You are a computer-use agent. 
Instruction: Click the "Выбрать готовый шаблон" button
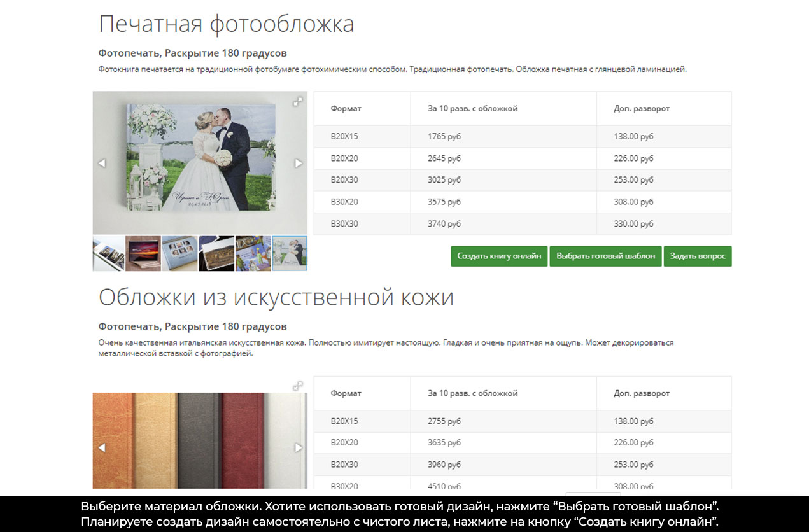[x=605, y=256]
